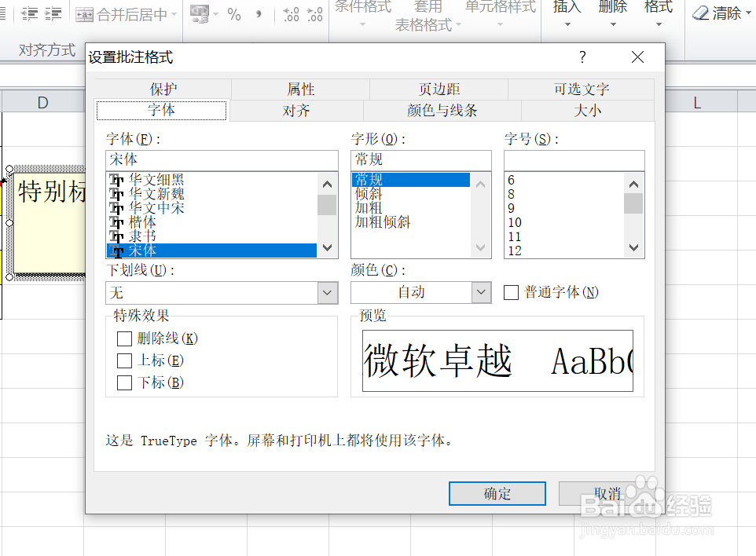Open the 下划线 underline dropdown
756x556 pixels.
click(326, 292)
